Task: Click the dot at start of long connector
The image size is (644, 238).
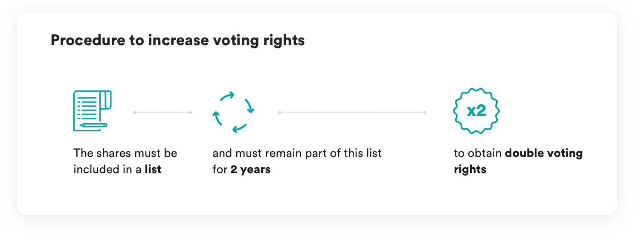Action: coord(280,113)
